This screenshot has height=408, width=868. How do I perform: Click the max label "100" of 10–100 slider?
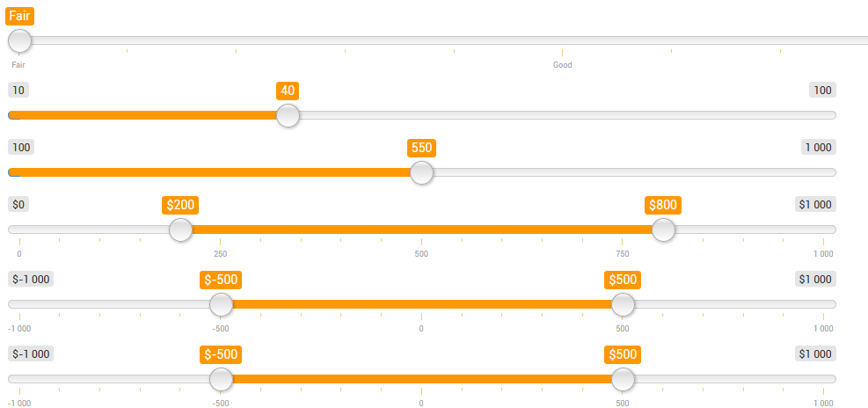(822, 91)
